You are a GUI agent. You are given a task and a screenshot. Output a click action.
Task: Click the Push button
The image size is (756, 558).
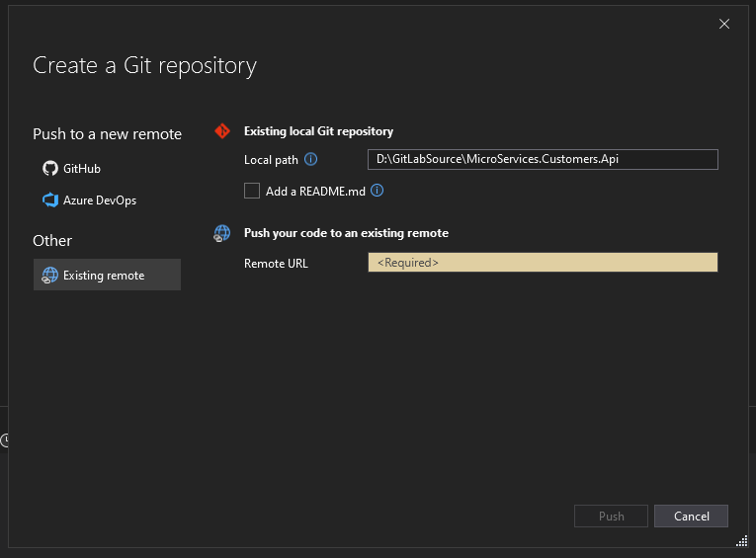click(611, 517)
